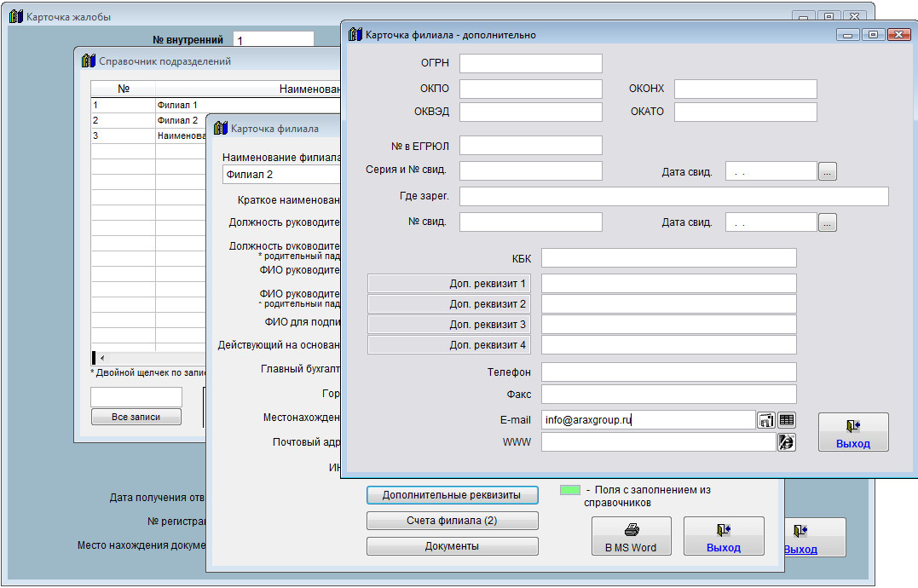Open date picker for second Дата свид. field
This screenshot has width=918, height=588.
click(x=828, y=223)
